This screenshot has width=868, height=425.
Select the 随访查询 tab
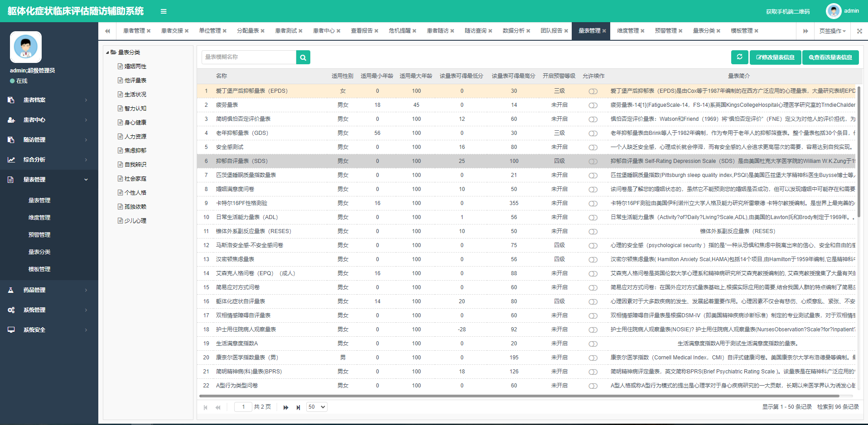click(475, 31)
